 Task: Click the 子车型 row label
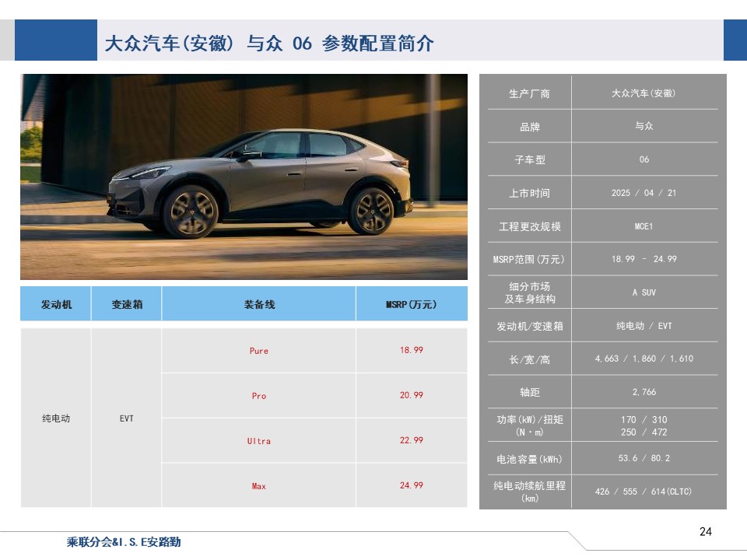click(x=529, y=160)
